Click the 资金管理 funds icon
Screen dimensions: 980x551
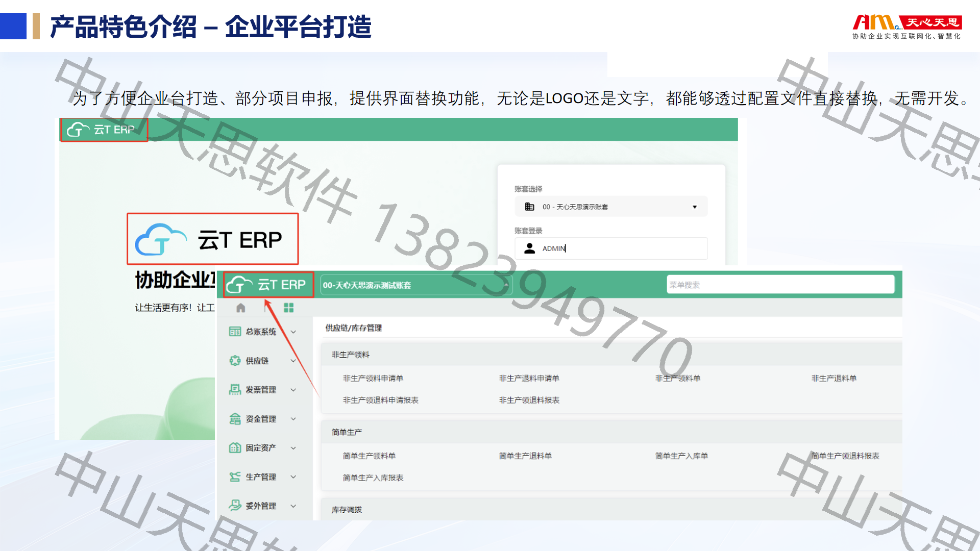pos(235,419)
